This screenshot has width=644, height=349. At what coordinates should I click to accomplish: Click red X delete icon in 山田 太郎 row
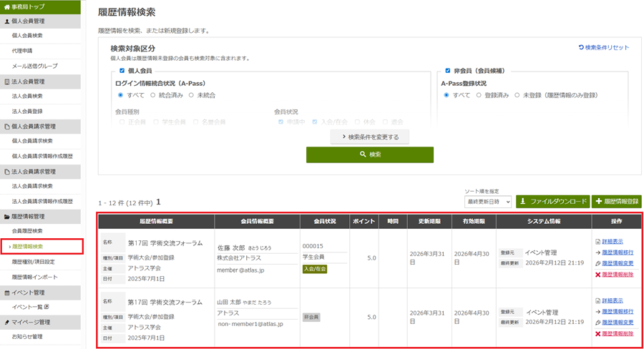[598, 333]
